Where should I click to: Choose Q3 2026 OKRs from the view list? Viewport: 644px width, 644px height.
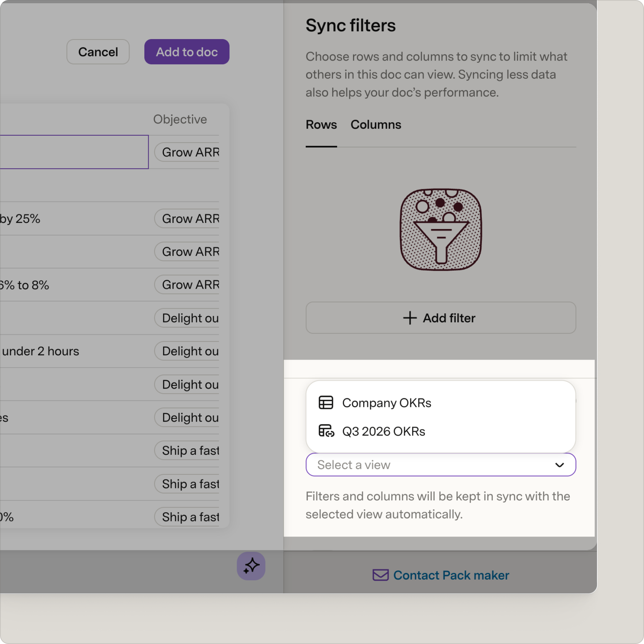[x=441, y=431]
